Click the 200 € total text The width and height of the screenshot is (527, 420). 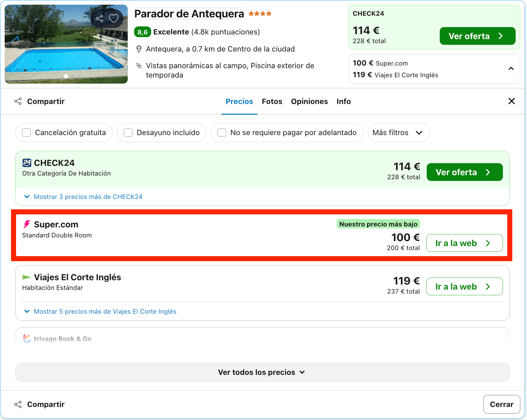coord(403,248)
